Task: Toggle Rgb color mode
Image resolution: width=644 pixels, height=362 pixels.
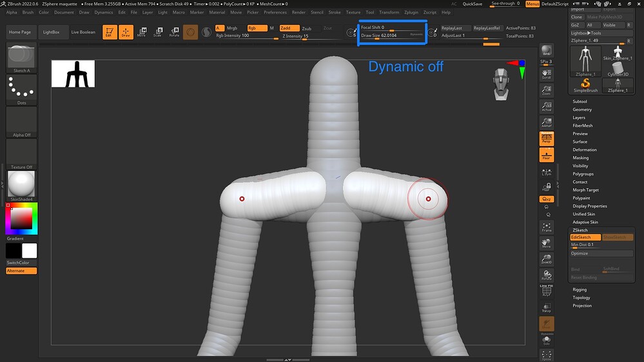Action: click(x=257, y=28)
